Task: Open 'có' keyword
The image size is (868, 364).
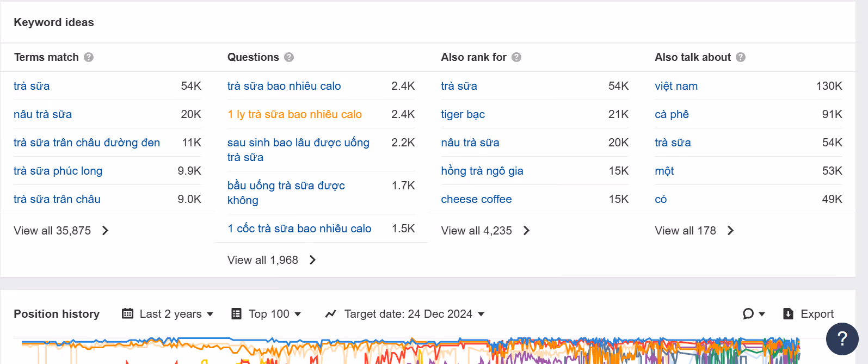Action: (x=661, y=199)
